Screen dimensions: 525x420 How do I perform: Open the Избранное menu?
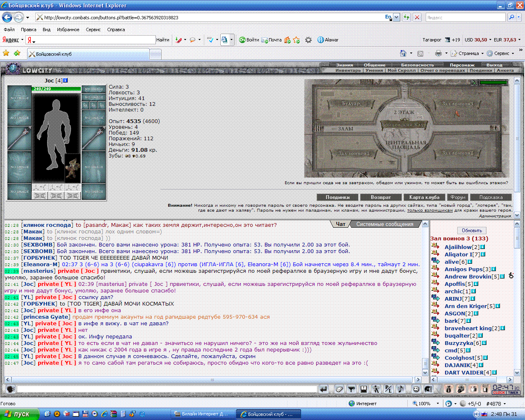click(68, 30)
